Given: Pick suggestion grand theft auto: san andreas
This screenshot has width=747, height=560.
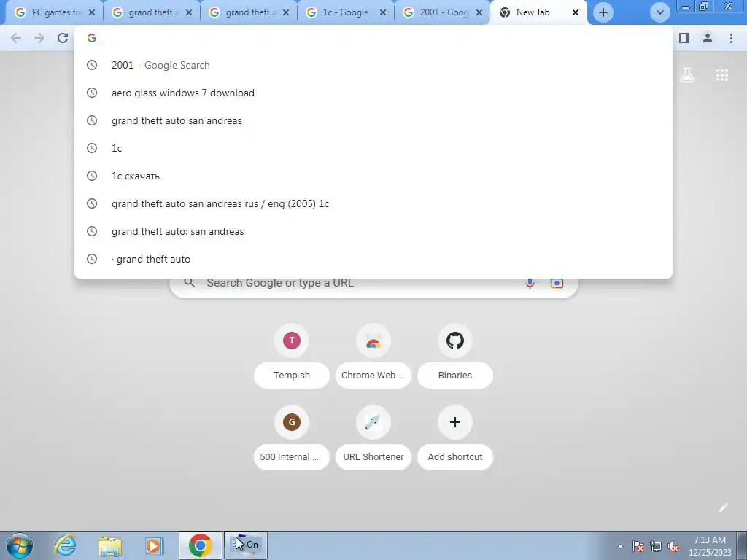Looking at the screenshot, I should click(x=373, y=231).
